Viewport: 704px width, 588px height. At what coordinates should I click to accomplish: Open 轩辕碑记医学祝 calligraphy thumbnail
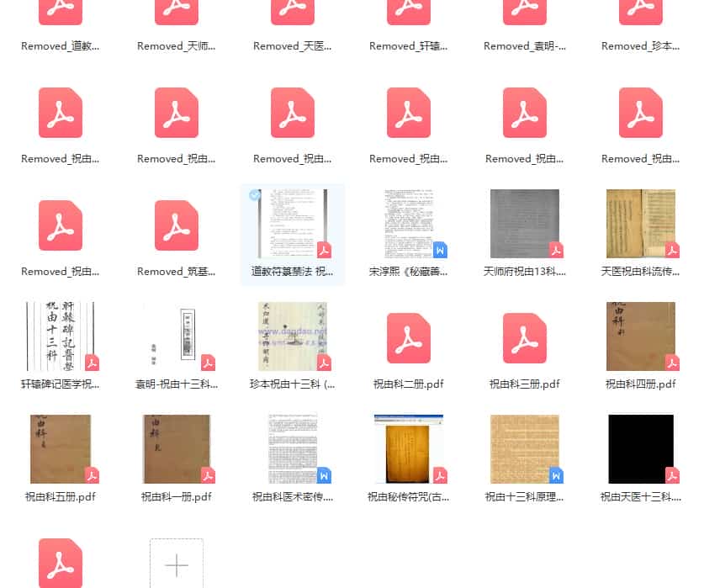(x=61, y=336)
